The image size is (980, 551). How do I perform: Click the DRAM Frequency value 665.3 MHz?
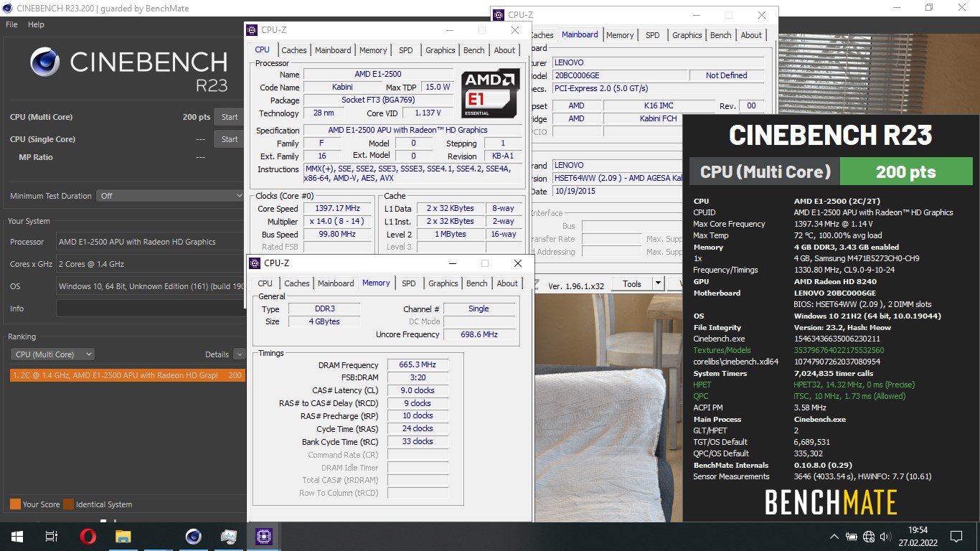418,364
